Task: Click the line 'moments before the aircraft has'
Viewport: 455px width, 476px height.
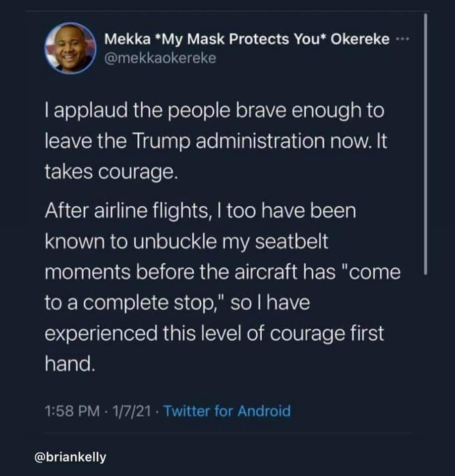Action: click(x=190, y=272)
